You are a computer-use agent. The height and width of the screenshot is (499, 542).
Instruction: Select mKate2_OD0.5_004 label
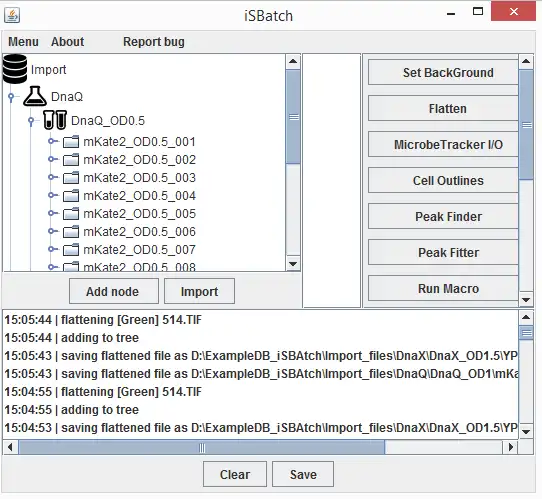140,196
